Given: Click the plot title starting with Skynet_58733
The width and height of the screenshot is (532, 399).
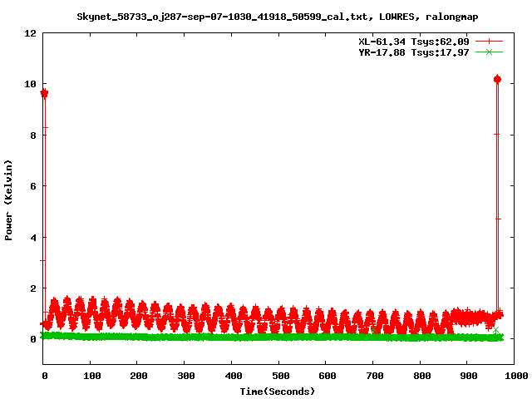Looking at the screenshot, I should tap(278, 17).
